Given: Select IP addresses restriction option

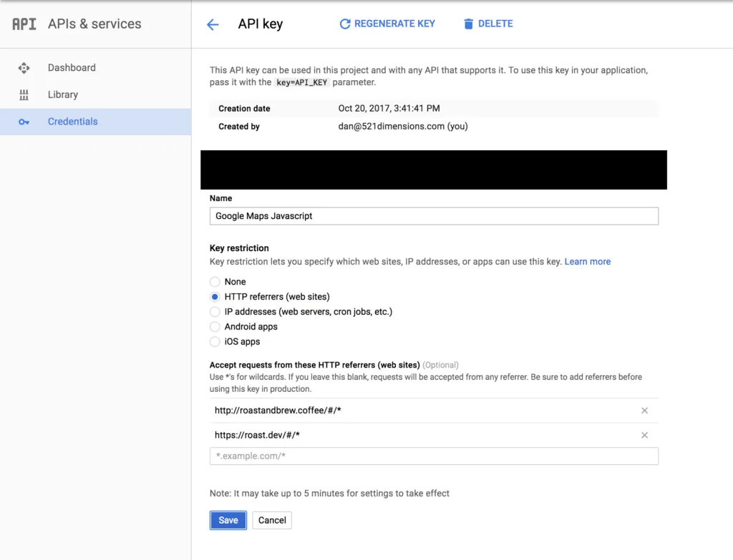Looking at the screenshot, I should [215, 312].
